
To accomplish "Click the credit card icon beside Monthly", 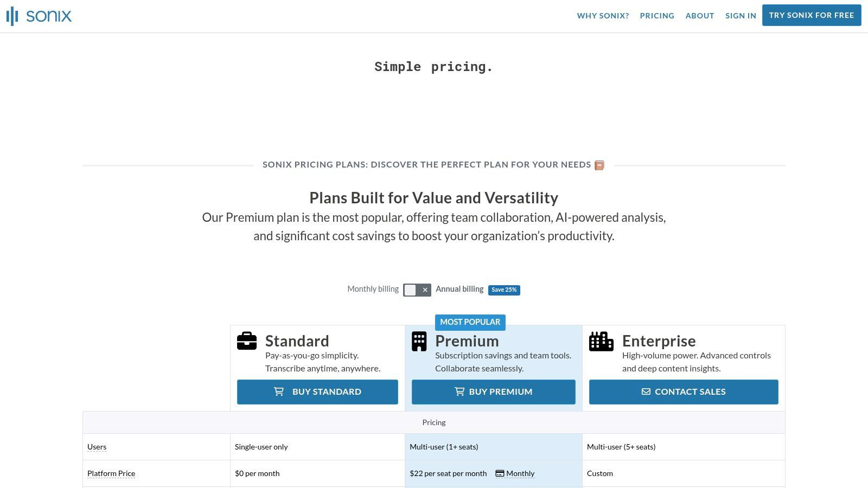I will click(x=500, y=473).
